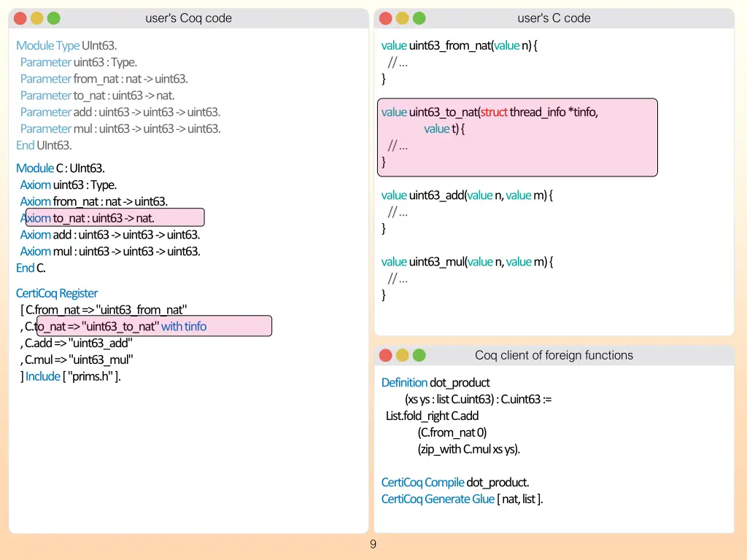
Task: Click the 'CertiCoq Register' command
Action: [57, 293]
